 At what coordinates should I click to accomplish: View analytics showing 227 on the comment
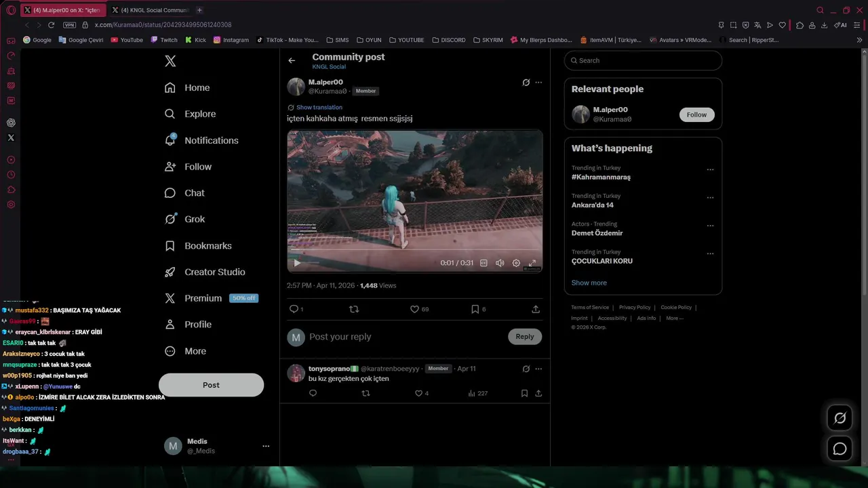[477, 393]
